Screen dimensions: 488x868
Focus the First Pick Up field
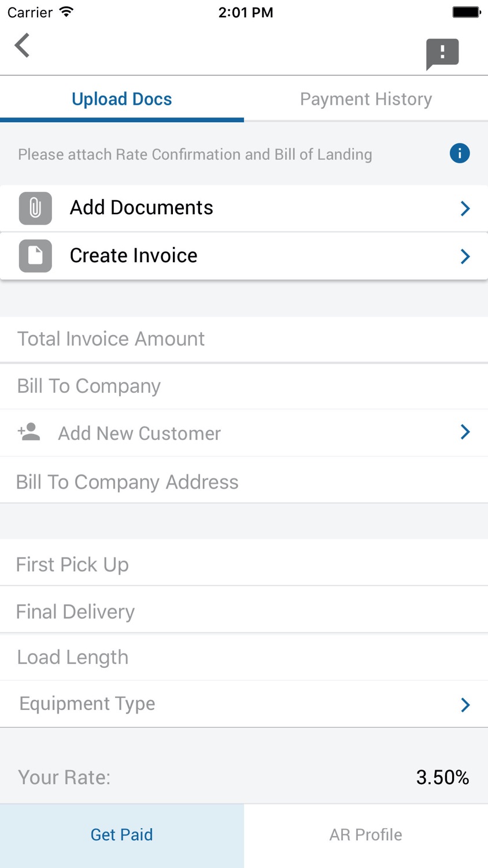point(244,564)
